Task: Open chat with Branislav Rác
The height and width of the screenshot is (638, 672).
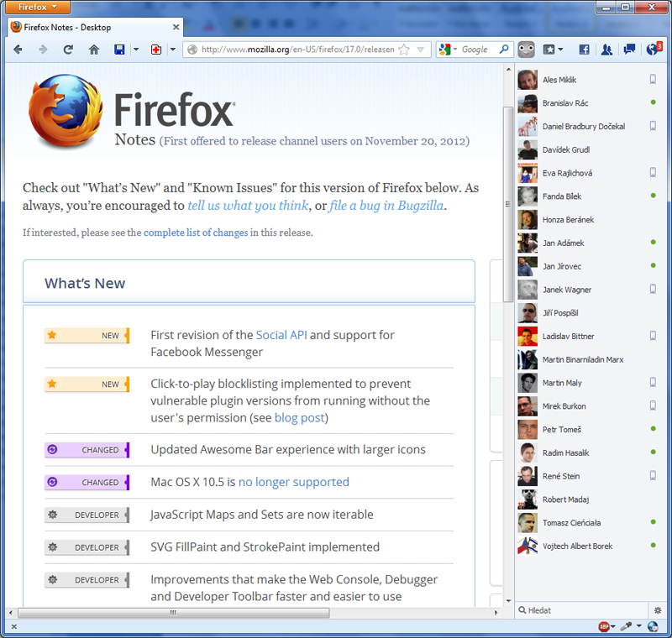Action: [x=565, y=103]
